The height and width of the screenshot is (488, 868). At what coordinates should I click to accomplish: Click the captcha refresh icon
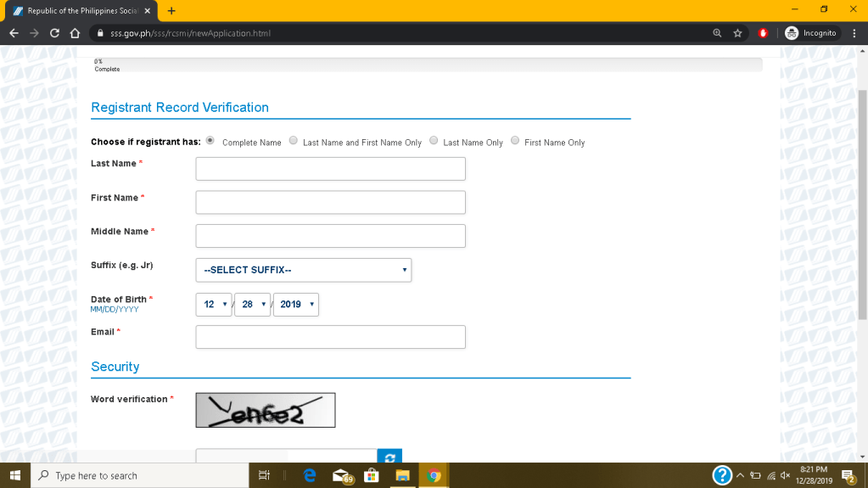pyautogui.click(x=389, y=457)
